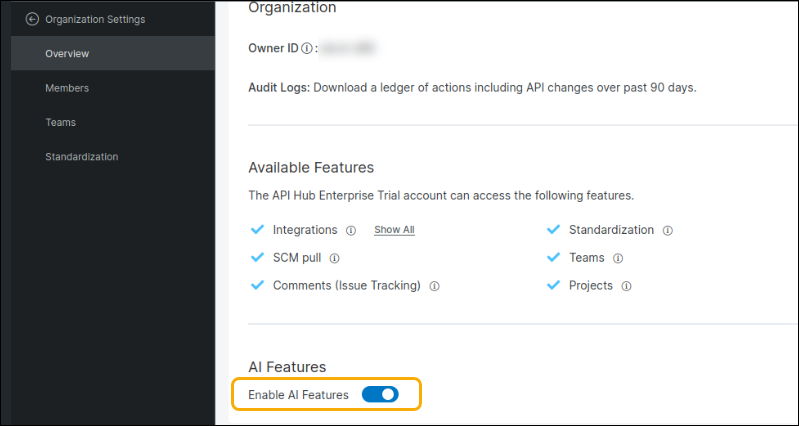The height and width of the screenshot is (426, 799).
Task: Go to the Members sidebar section
Action: coord(67,88)
